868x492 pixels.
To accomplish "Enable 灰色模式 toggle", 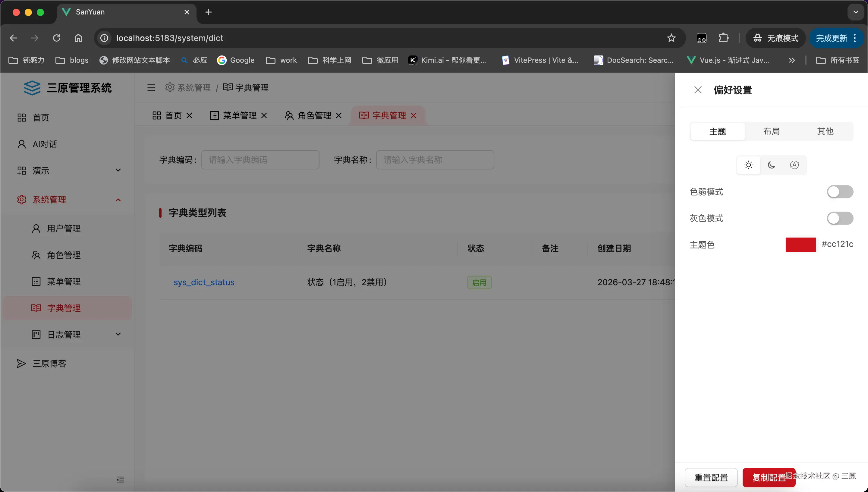I will [840, 218].
